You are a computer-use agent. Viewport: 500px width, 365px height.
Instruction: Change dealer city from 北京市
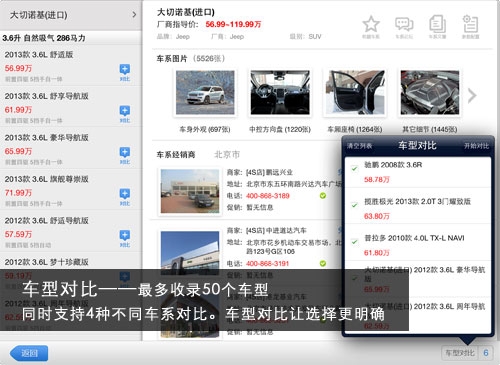227,155
